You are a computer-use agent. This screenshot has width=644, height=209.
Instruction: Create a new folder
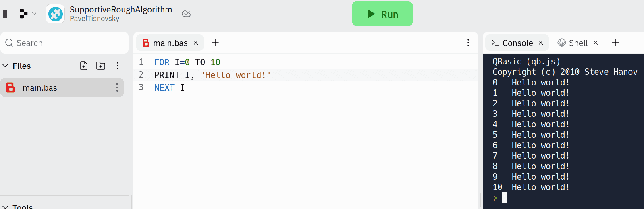click(101, 66)
